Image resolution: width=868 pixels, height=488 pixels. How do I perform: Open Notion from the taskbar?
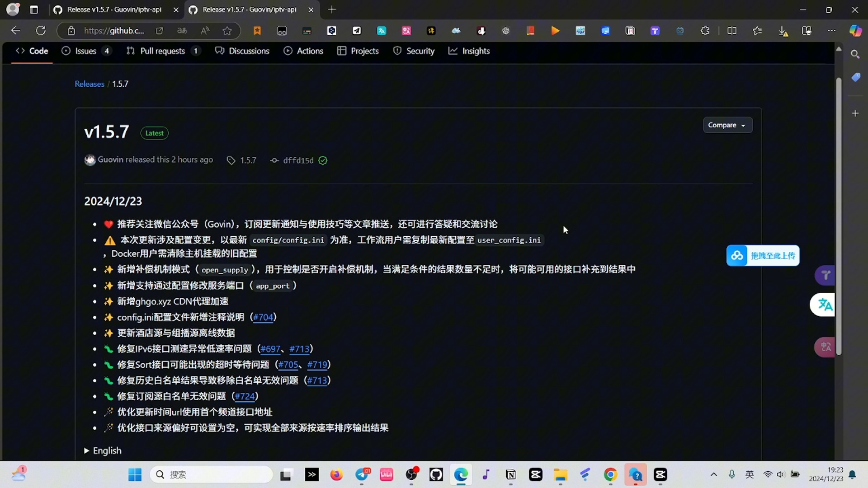click(x=511, y=474)
